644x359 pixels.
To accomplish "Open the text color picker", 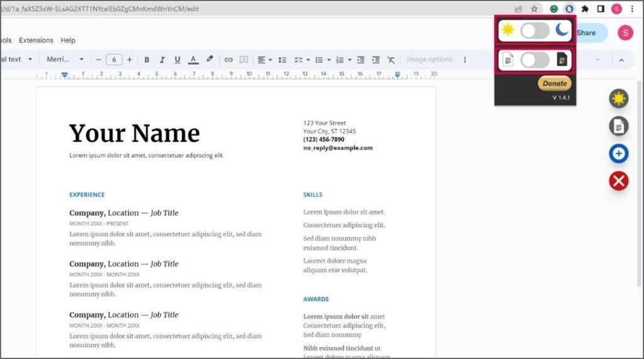I will (193, 60).
